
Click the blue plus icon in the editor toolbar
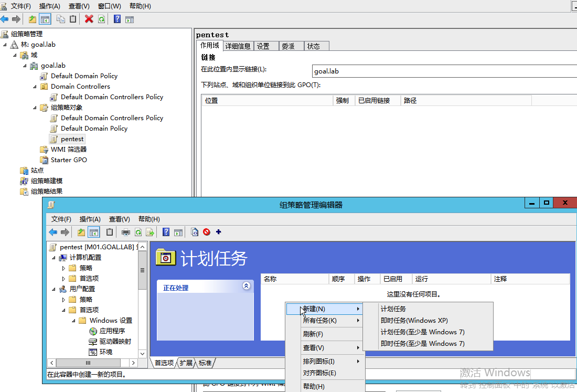[x=219, y=232]
